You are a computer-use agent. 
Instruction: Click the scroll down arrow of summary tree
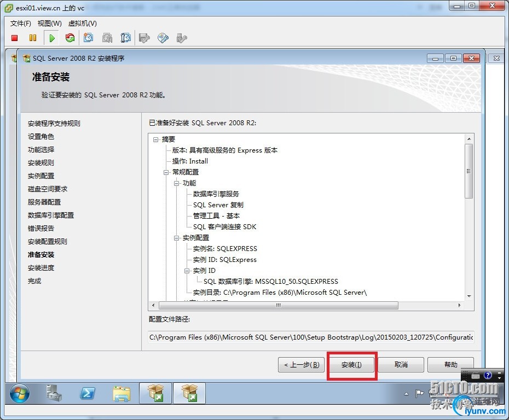tap(468, 296)
